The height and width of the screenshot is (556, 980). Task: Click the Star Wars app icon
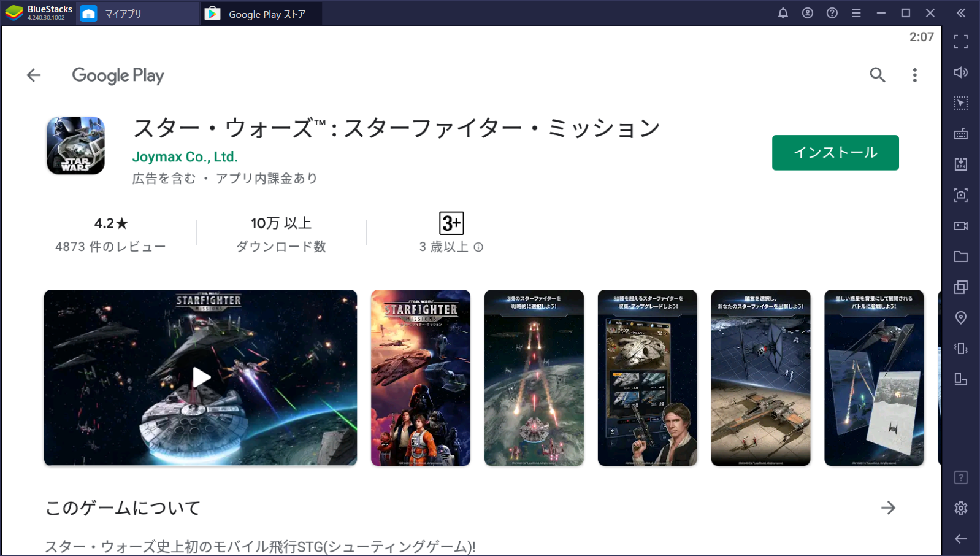coord(76,145)
